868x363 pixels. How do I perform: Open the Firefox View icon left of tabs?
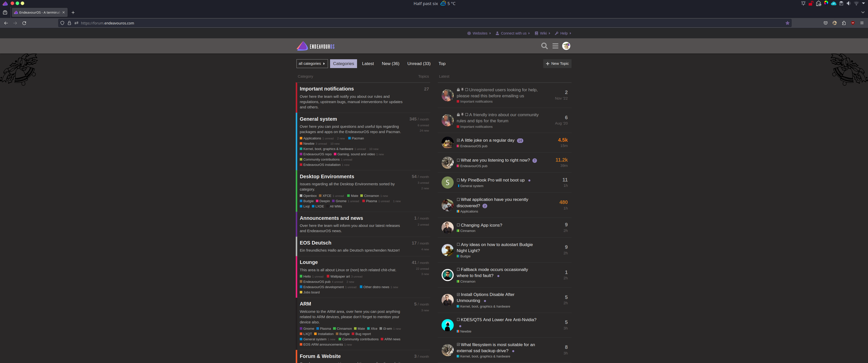[5, 12]
